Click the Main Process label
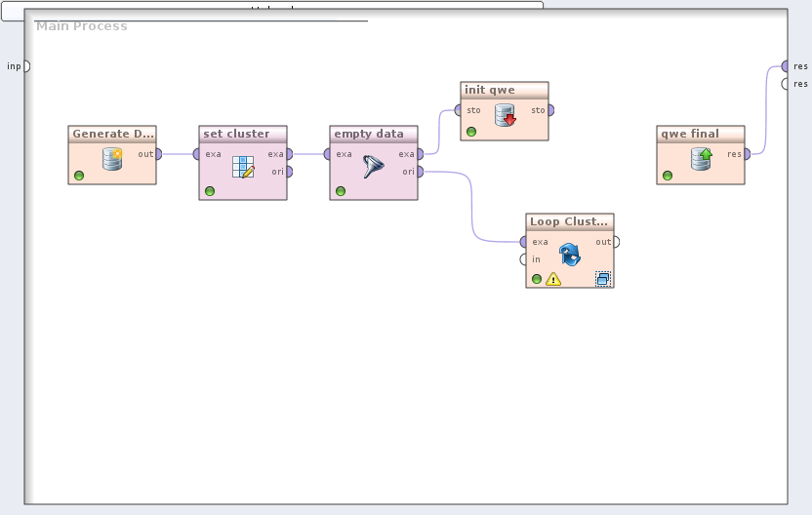The width and height of the screenshot is (812, 515). coord(82,26)
